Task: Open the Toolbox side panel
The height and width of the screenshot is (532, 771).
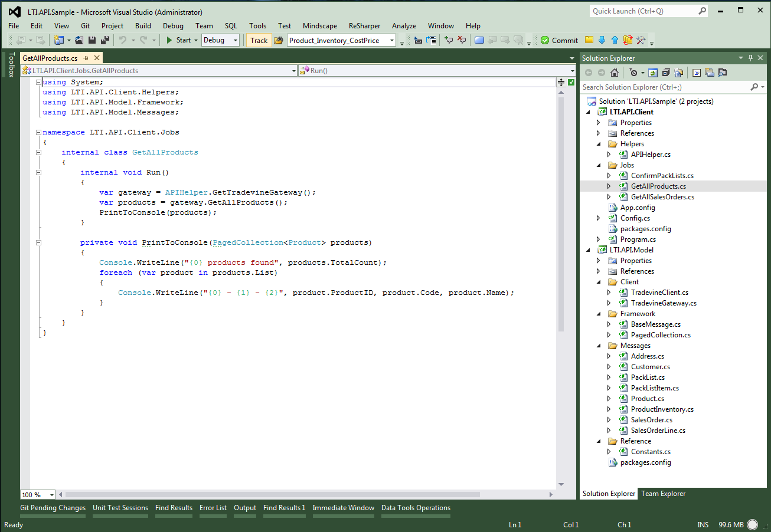Action: tap(11, 65)
